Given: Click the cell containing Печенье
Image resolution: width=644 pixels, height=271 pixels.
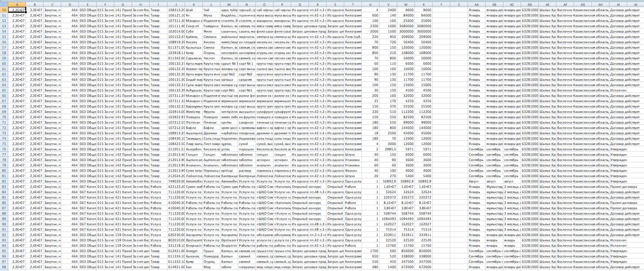Looking at the screenshot, I should (x=211, y=122).
